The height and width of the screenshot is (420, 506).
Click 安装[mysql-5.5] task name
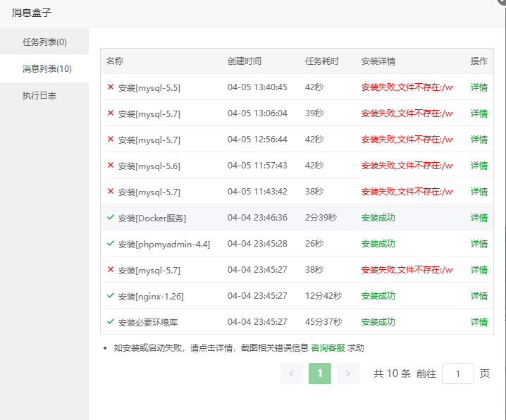(149, 88)
